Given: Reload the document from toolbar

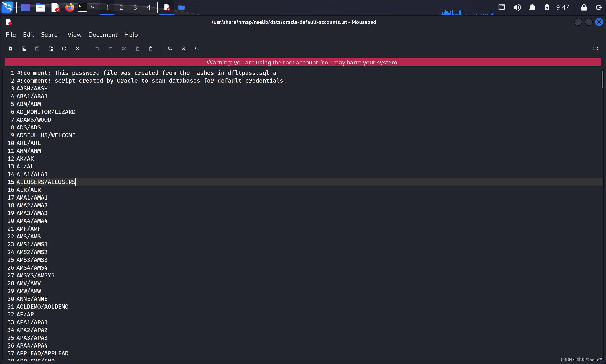Looking at the screenshot, I should tap(64, 48).
